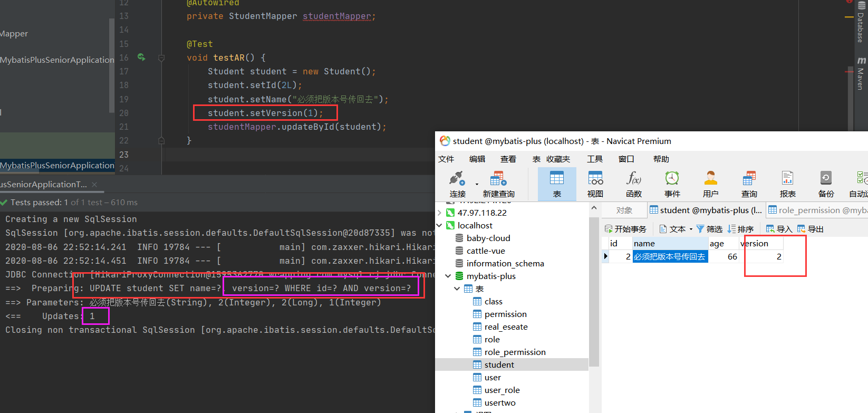Switch to the role_permission tab

click(x=817, y=210)
